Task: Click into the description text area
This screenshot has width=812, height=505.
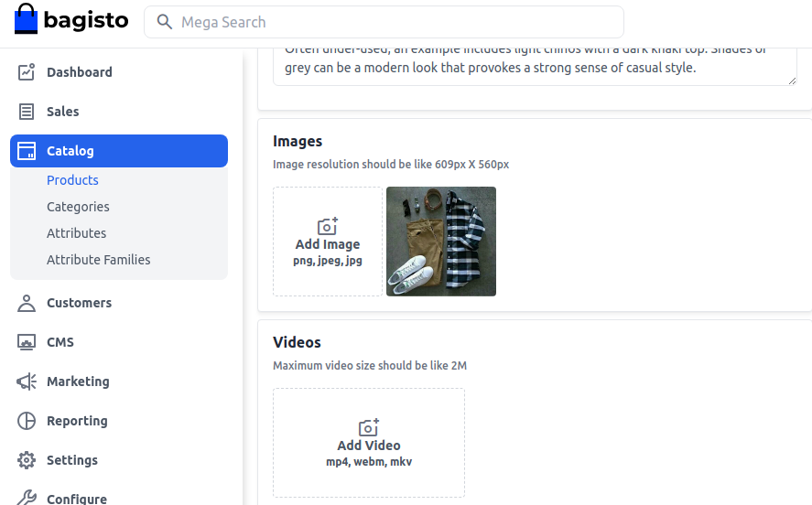Action: [535, 67]
